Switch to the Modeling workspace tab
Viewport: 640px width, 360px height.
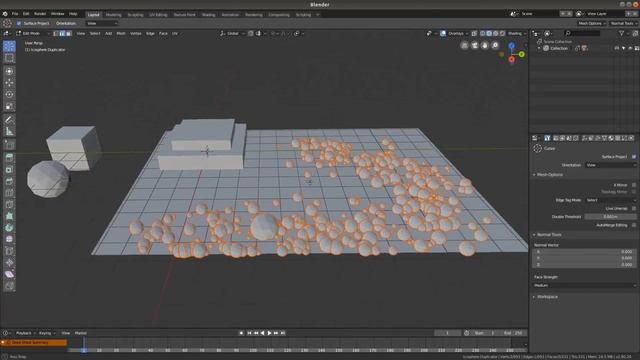coord(113,15)
